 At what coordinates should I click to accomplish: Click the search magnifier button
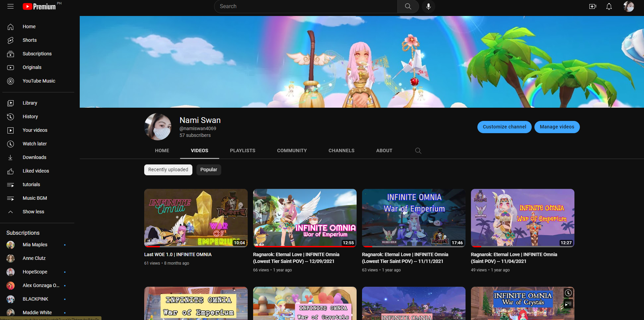(408, 6)
